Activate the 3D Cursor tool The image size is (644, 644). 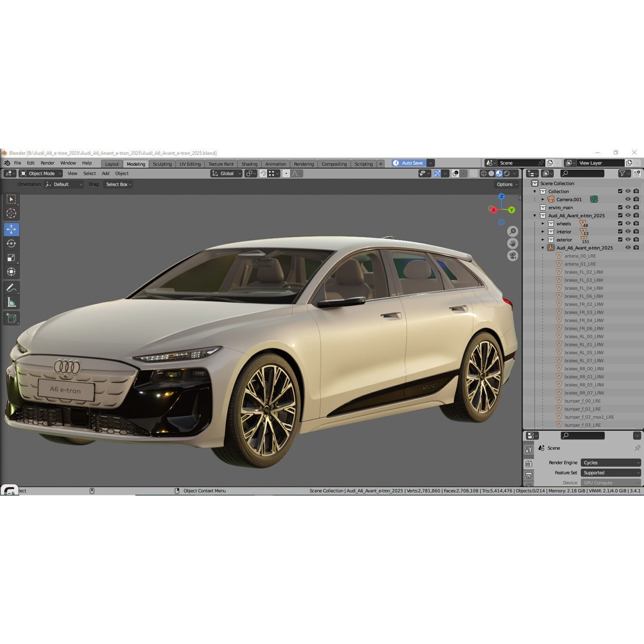click(11, 213)
